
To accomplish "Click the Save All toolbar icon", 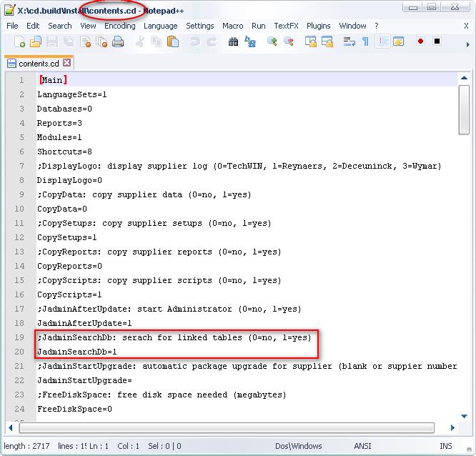I will coord(69,41).
